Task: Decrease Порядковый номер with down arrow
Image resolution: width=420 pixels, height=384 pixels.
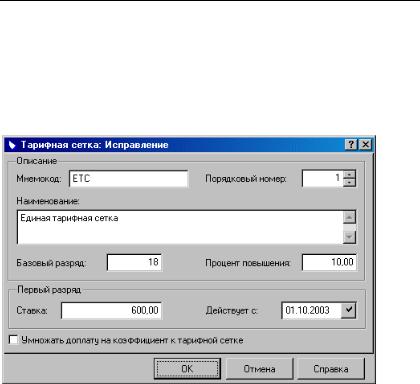Action: click(349, 182)
